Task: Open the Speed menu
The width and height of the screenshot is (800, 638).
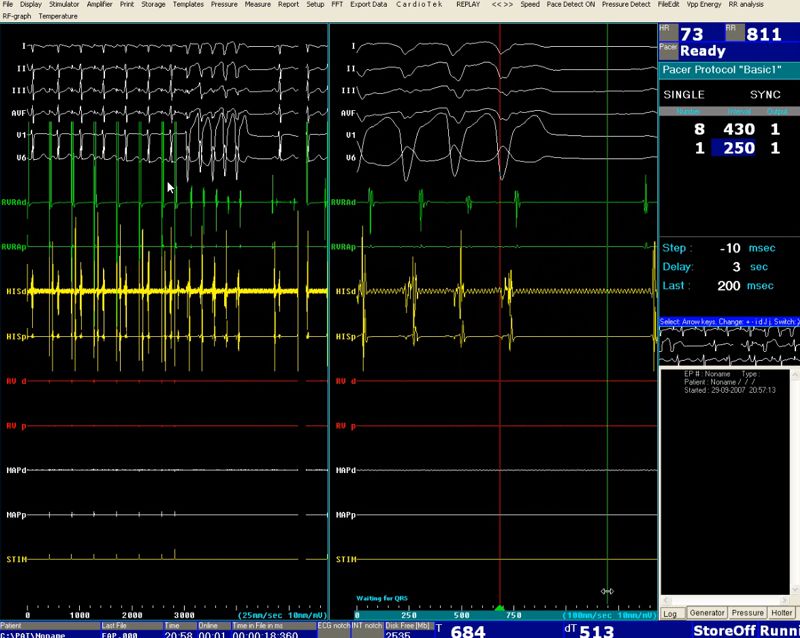Action: [530, 4]
